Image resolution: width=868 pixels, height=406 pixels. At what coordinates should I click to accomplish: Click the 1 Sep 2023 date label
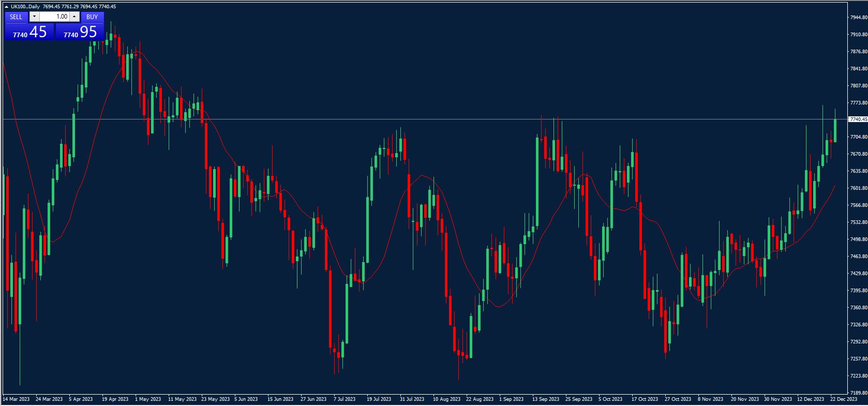coord(511,399)
